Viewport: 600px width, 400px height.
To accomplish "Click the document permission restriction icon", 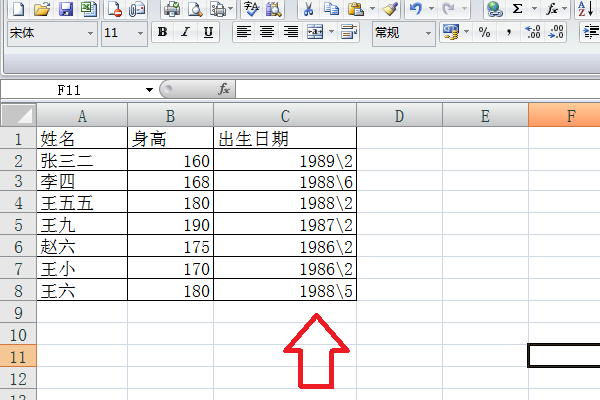I will [x=114, y=9].
